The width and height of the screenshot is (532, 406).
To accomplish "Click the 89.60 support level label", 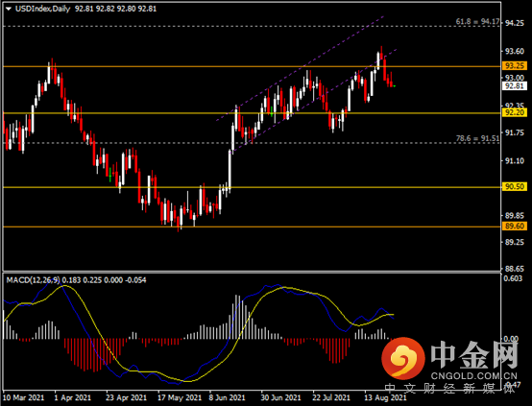I will tap(515, 226).
